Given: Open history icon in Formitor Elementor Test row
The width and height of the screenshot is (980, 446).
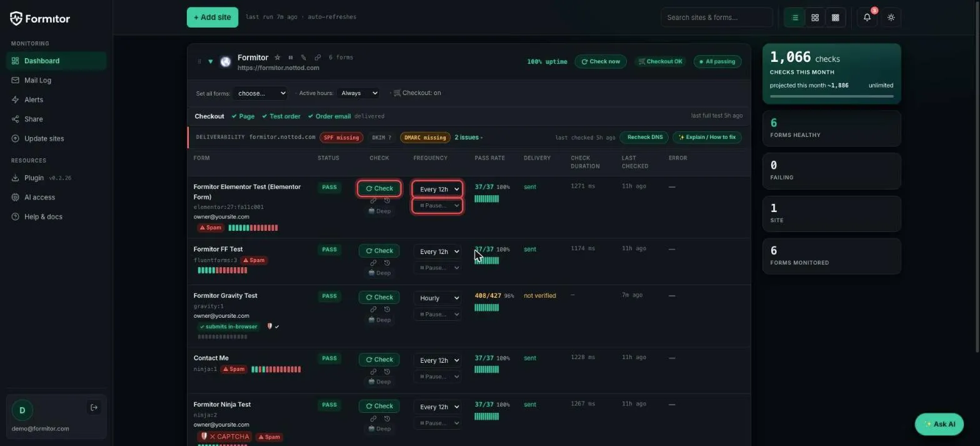Looking at the screenshot, I should [387, 201].
